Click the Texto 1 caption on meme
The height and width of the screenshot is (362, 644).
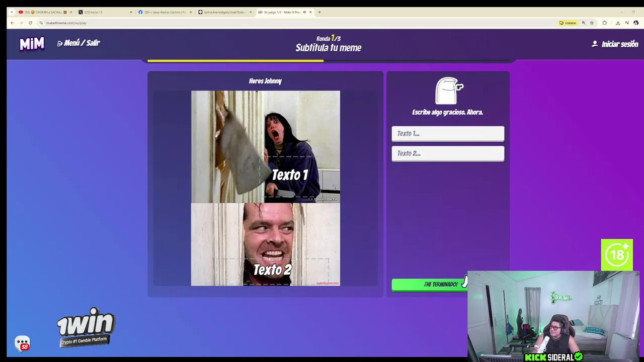[290, 175]
